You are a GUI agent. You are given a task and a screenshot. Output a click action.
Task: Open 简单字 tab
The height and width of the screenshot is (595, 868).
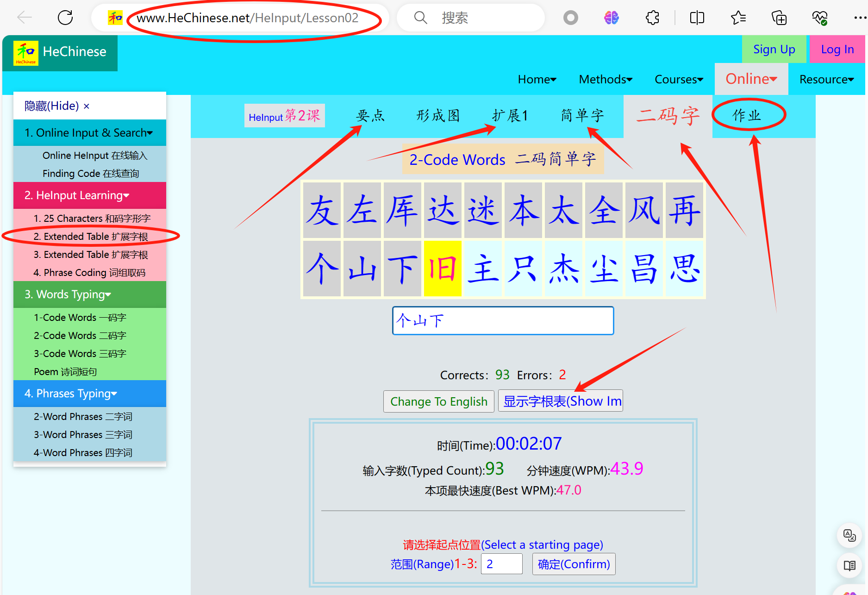pos(582,116)
